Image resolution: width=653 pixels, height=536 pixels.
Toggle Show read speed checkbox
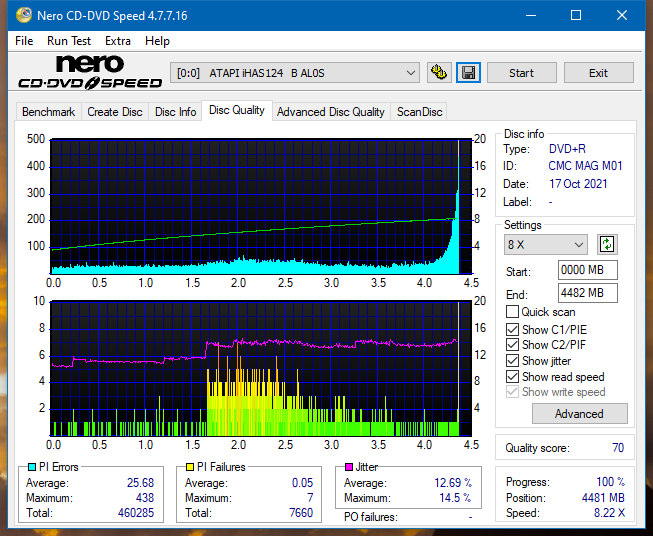[x=512, y=376]
